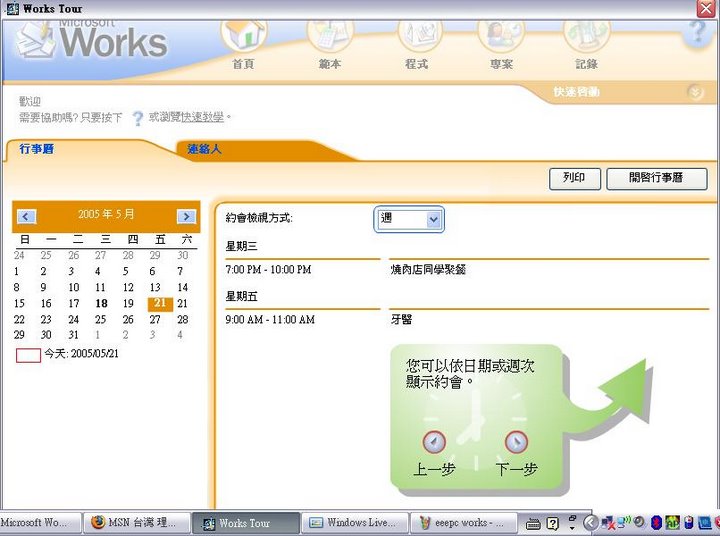Switch to the 連絡人 contacts tab
Viewport: 720px width, 536px height.
tap(205, 149)
